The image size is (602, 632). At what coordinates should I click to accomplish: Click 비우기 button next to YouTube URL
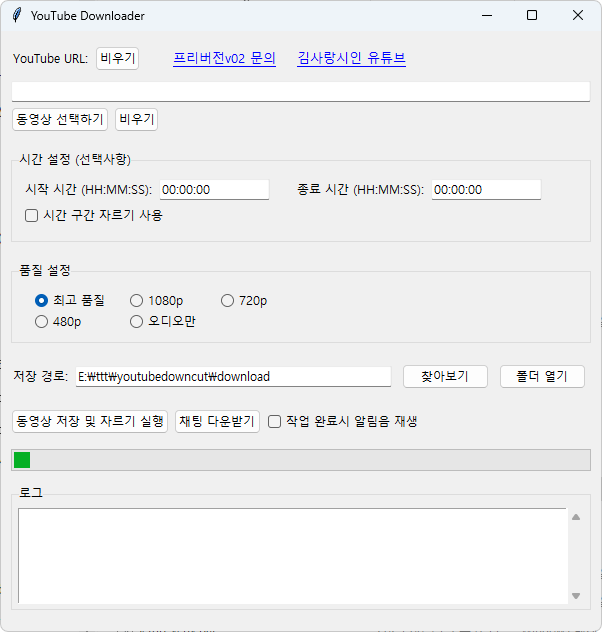[x=117, y=58]
